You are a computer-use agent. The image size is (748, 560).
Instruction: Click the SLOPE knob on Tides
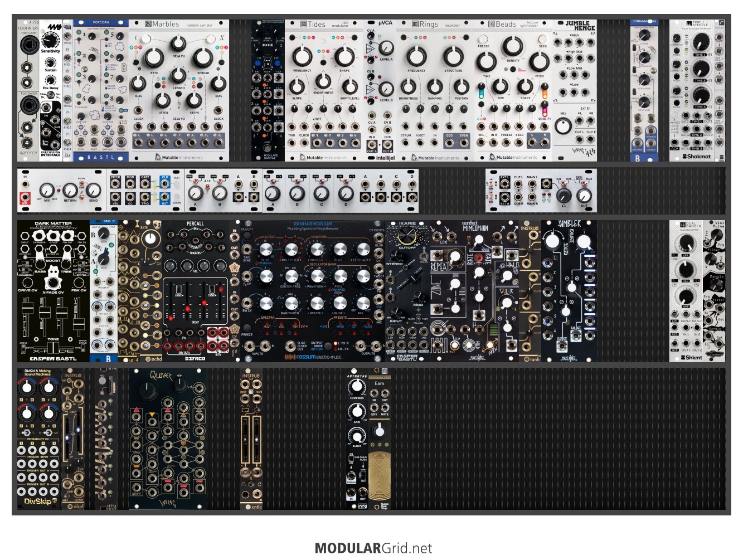pos(297,87)
